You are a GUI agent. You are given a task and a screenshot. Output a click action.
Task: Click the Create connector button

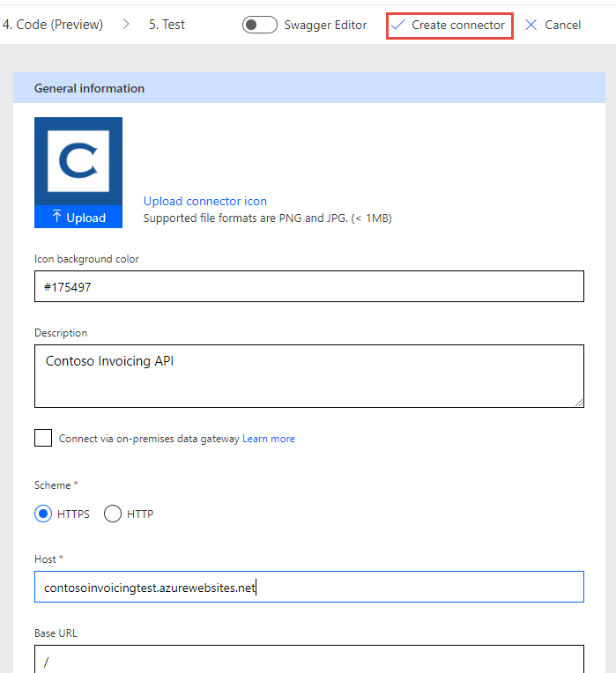pos(449,26)
